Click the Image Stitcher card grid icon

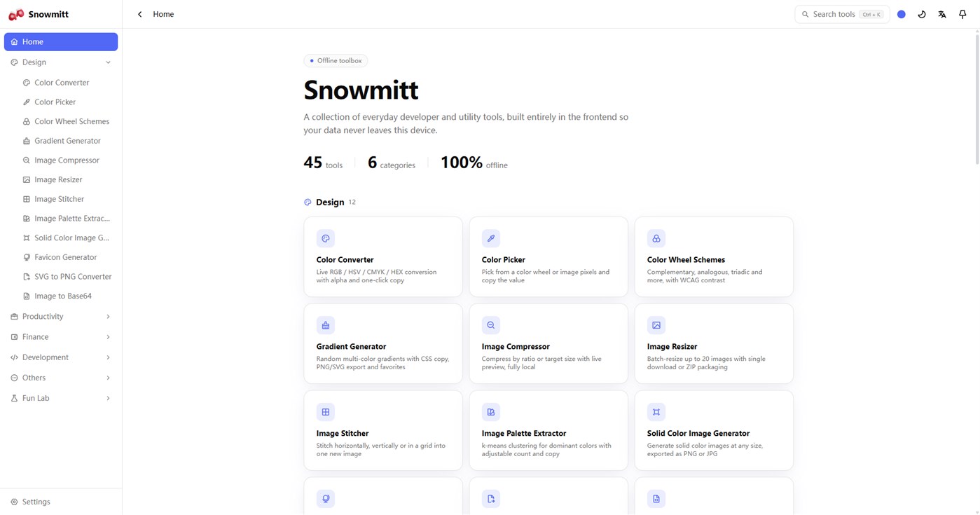tap(326, 412)
